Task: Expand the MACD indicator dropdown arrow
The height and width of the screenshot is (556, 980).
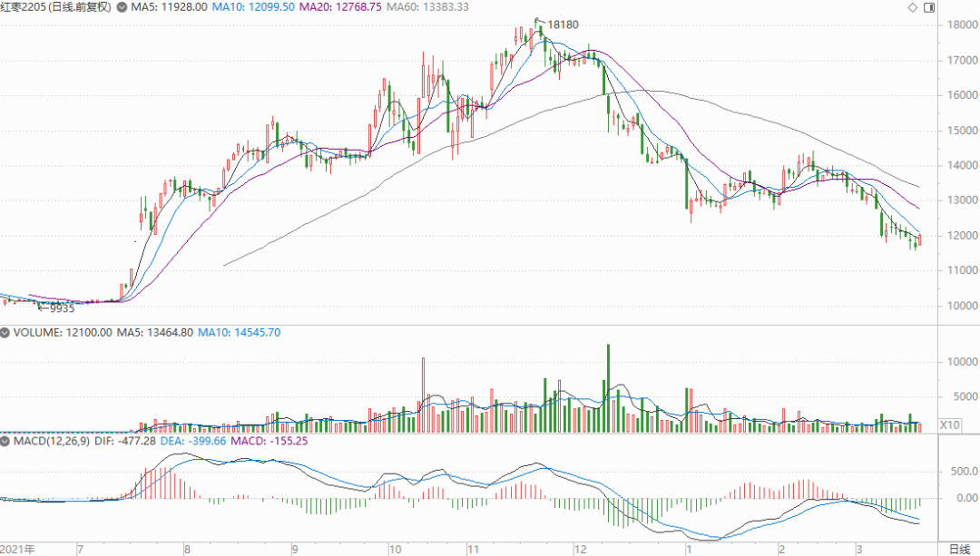Action: 5,441
